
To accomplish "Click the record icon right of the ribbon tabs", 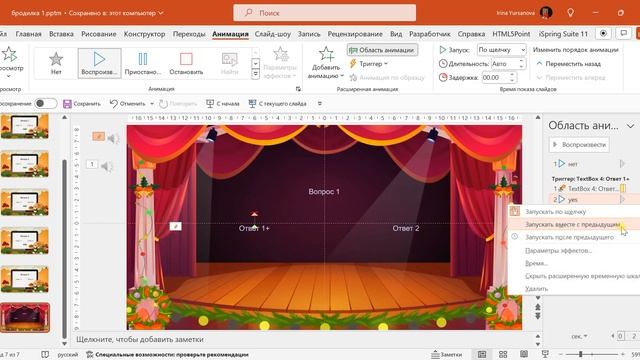I will (603, 33).
